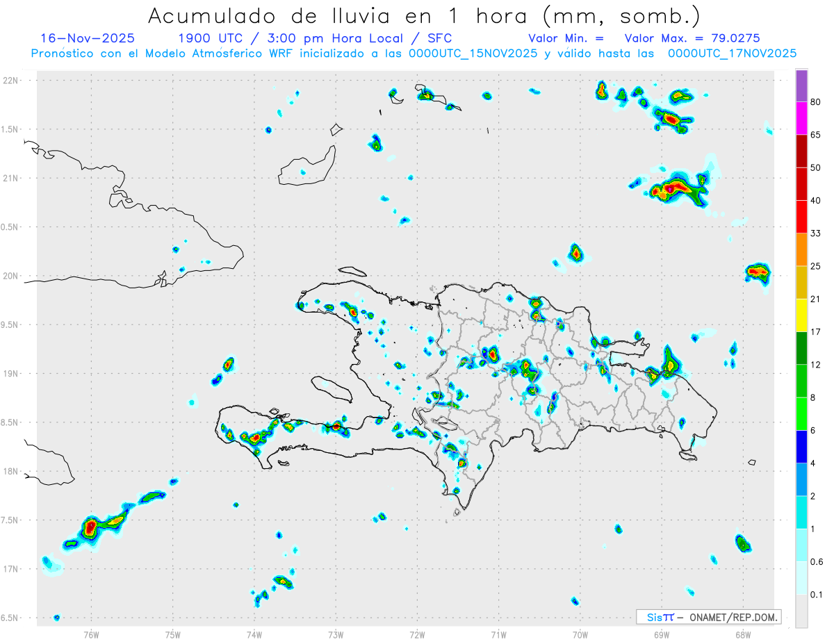Click the legend value "80"
The height and width of the screenshot is (644, 834).
click(x=816, y=102)
